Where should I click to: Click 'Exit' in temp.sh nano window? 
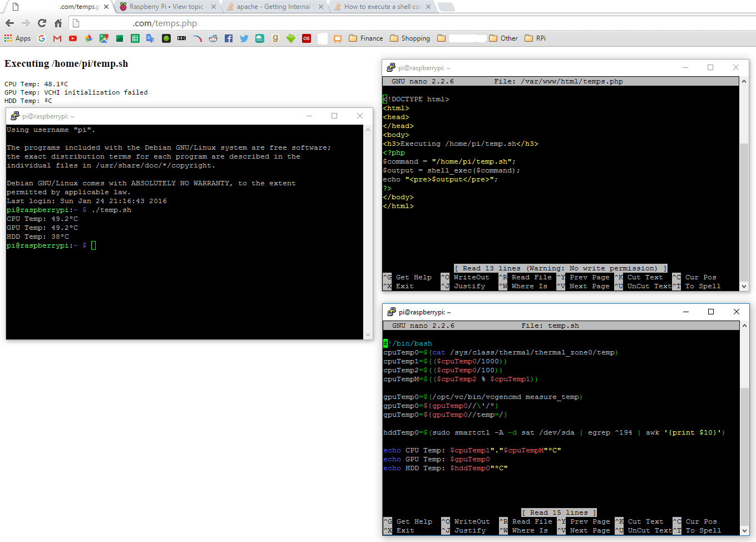point(405,530)
